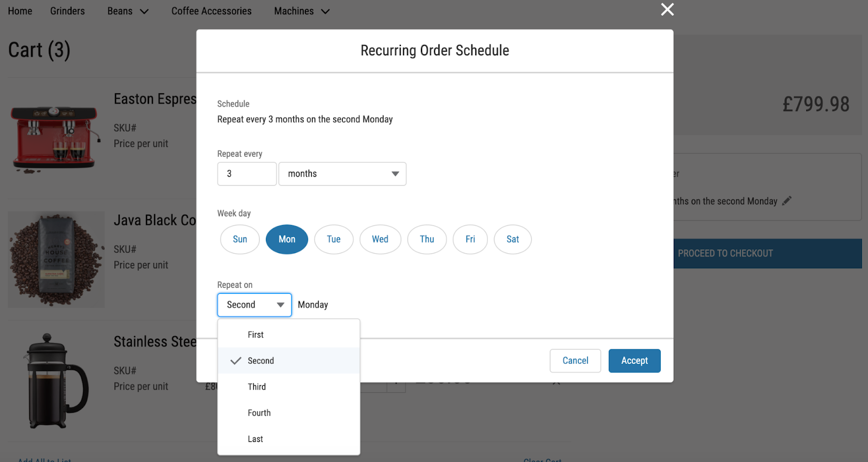Choose Tue week day

[334, 239]
